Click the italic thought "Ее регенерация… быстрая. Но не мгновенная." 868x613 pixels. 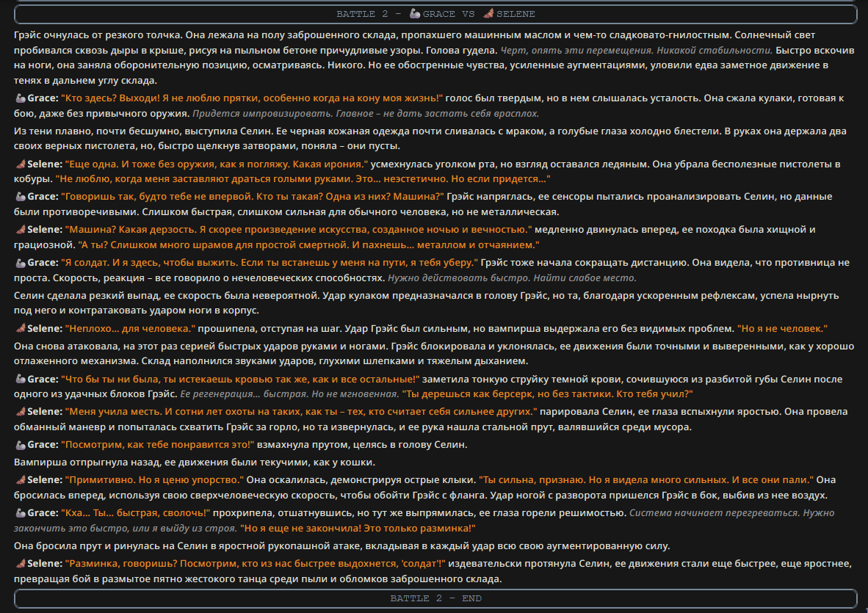[x=289, y=393]
